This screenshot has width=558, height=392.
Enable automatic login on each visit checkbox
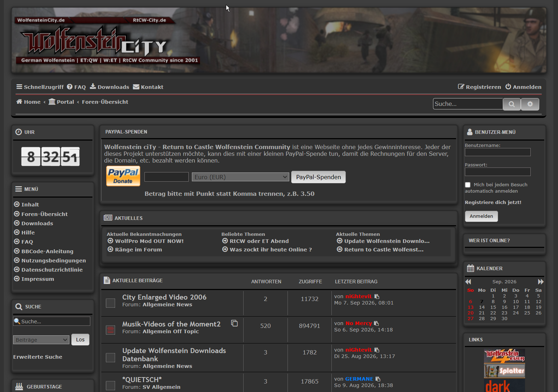468,185
